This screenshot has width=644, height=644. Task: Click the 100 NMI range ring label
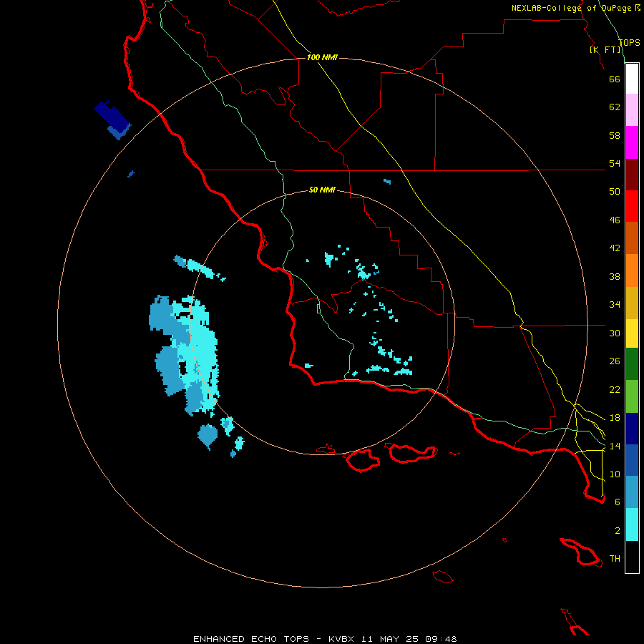click(x=322, y=57)
